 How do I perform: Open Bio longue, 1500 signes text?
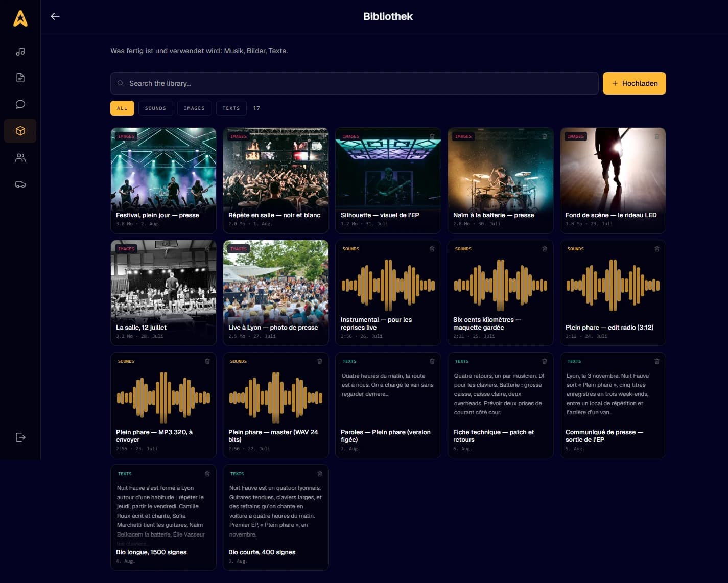pyautogui.click(x=163, y=518)
